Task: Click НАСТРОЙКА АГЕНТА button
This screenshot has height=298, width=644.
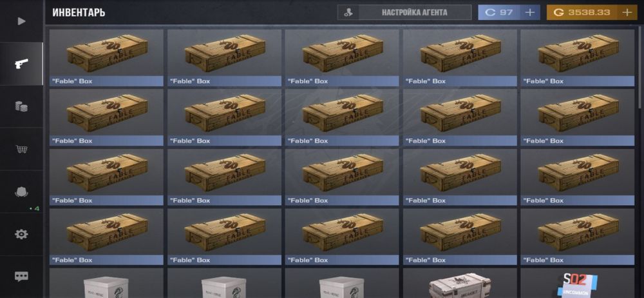Action: (414, 12)
